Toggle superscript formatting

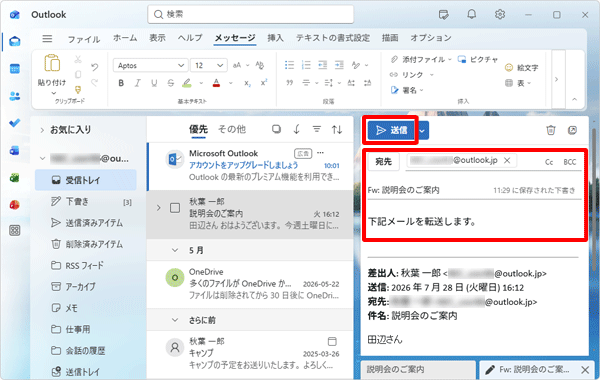[x=264, y=83]
